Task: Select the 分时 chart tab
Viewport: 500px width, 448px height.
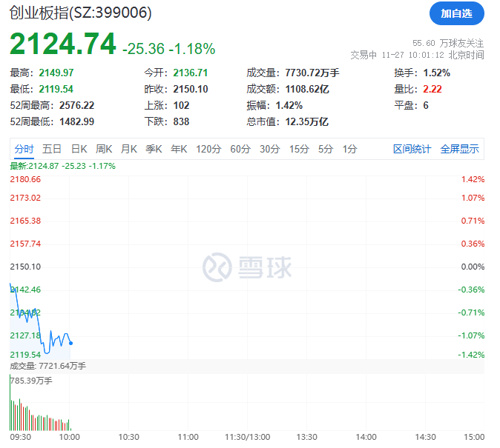Action: (x=24, y=149)
